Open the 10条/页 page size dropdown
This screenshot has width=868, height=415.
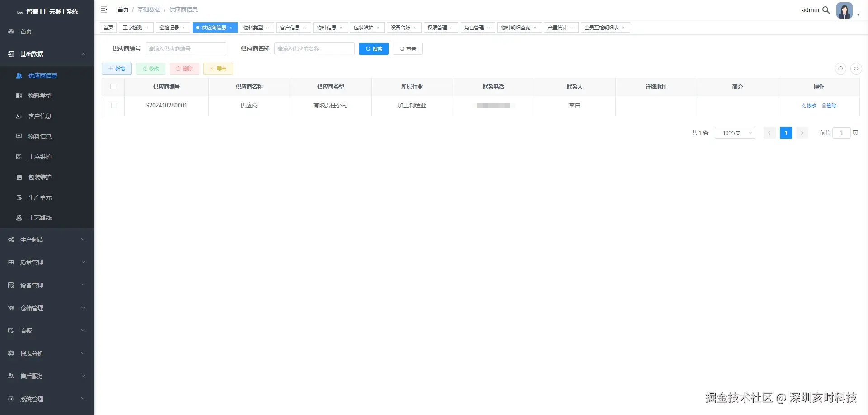[x=735, y=133]
